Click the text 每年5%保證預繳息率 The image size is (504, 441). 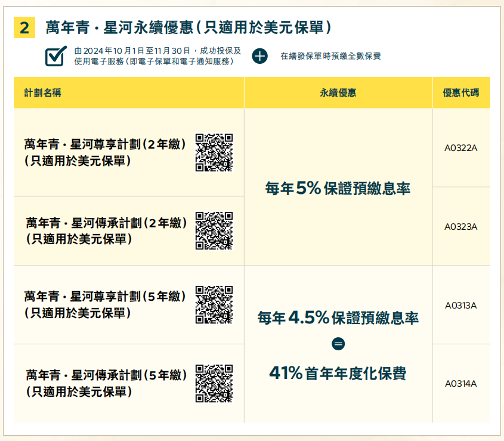(x=338, y=188)
